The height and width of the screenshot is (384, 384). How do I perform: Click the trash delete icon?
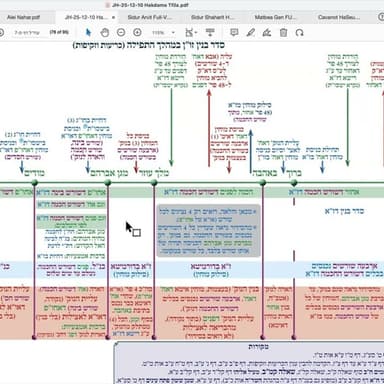click(283, 32)
